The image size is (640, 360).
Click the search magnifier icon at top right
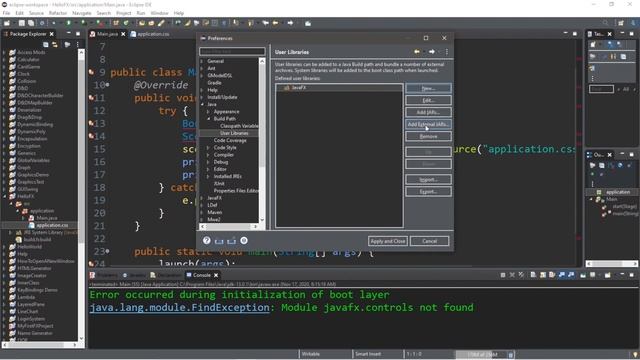[x=605, y=23]
